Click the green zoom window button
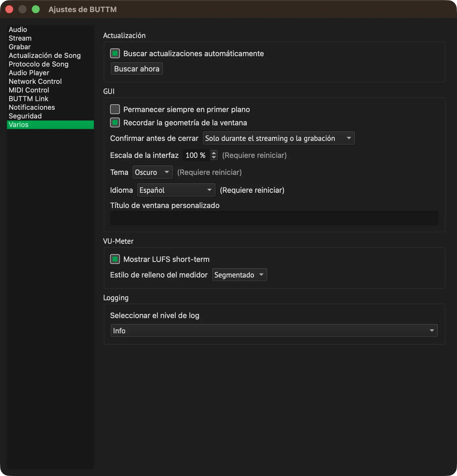This screenshot has width=457, height=476. coord(36,10)
